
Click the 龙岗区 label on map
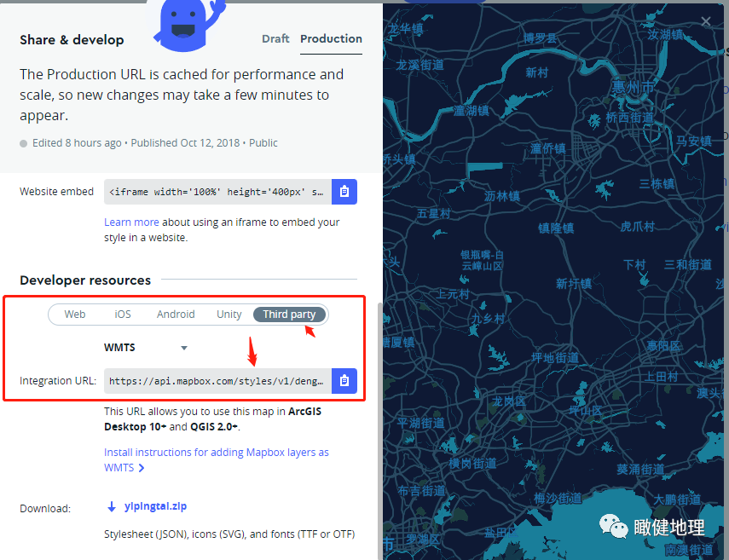(509, 401)
